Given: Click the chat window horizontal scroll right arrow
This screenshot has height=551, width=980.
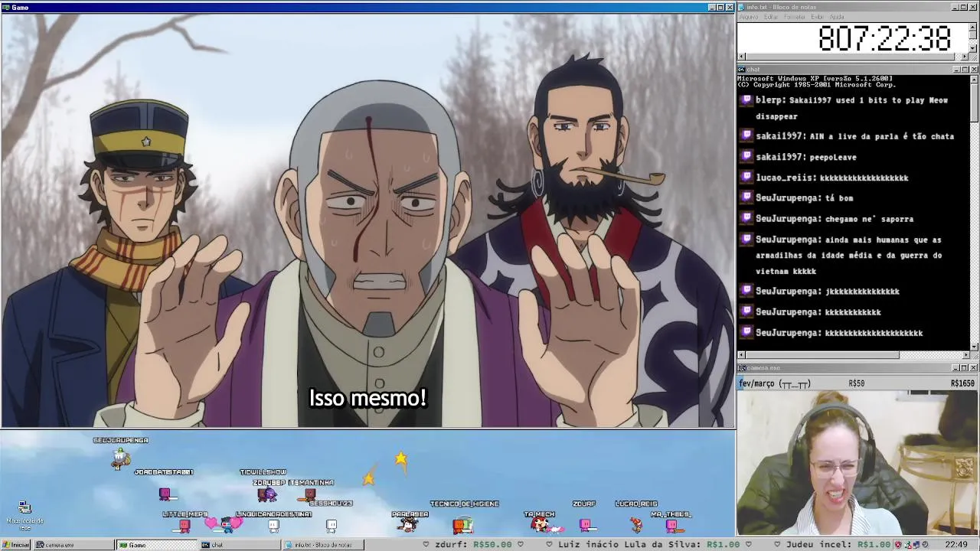Looking at the screenshot, I should tap(965, 355).
